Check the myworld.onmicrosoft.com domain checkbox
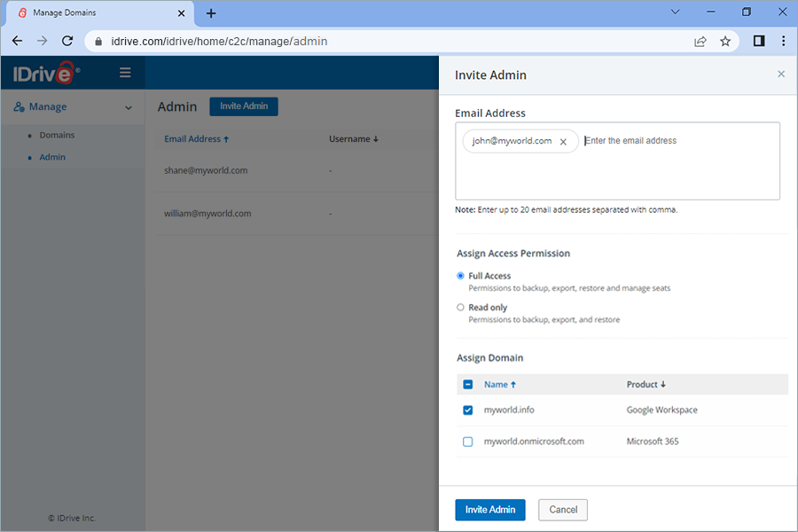This screenshot has height=532, width=798. click(x=467, y=442)
